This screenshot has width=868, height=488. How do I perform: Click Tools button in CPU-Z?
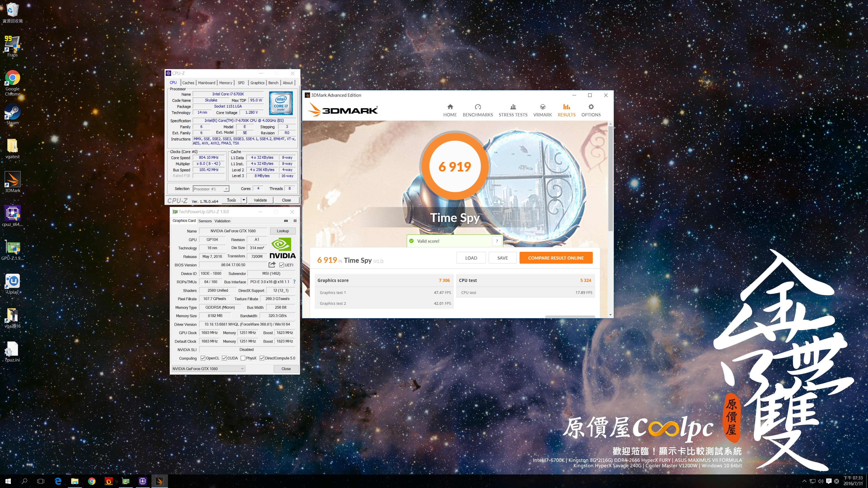pyautogui.click(x=231, y=200)
